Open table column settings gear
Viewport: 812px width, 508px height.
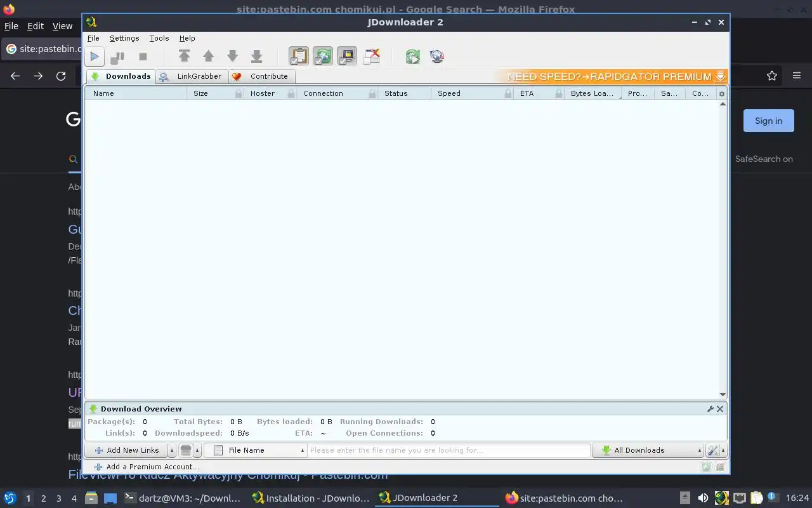click(x=721, y=94)
